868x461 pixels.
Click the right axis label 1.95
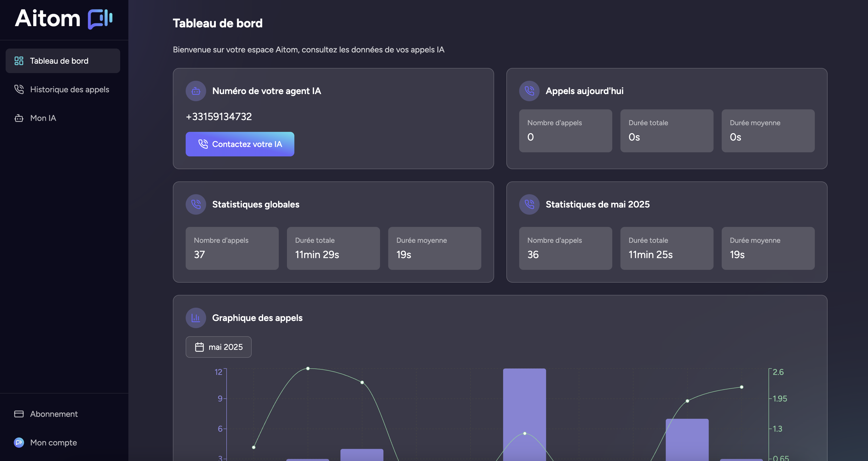780,399
